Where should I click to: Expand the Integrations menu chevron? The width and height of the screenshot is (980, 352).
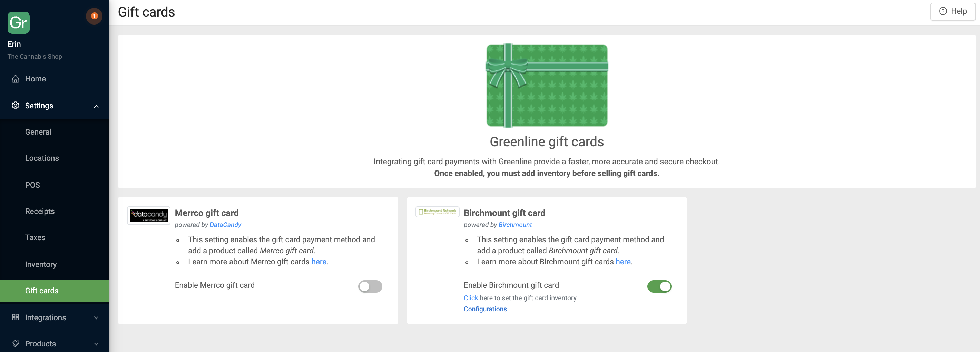[96, 318]
